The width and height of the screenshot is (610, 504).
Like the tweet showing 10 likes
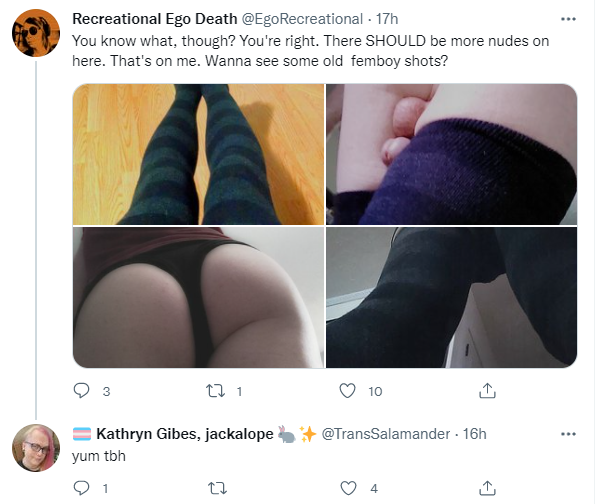pos(347,390)
